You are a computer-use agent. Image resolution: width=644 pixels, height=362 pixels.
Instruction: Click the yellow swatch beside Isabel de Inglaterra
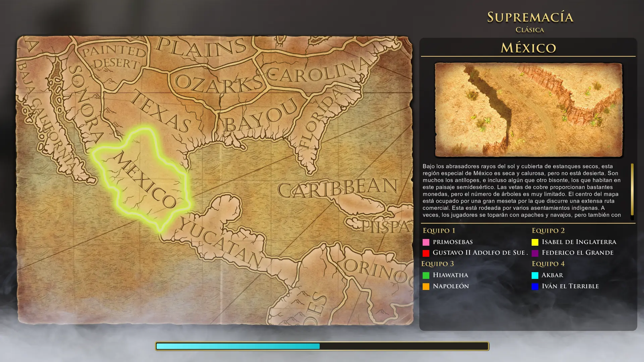pyautogui.click(x=535, y=242)
